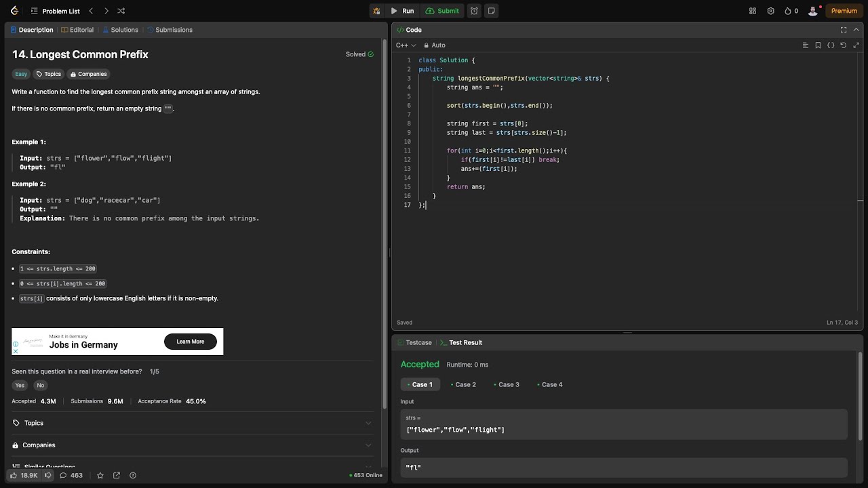Click the Jobs in Germany ad banner
The width and height of the screenshot is (868, 488).
(x=117, y=342)
